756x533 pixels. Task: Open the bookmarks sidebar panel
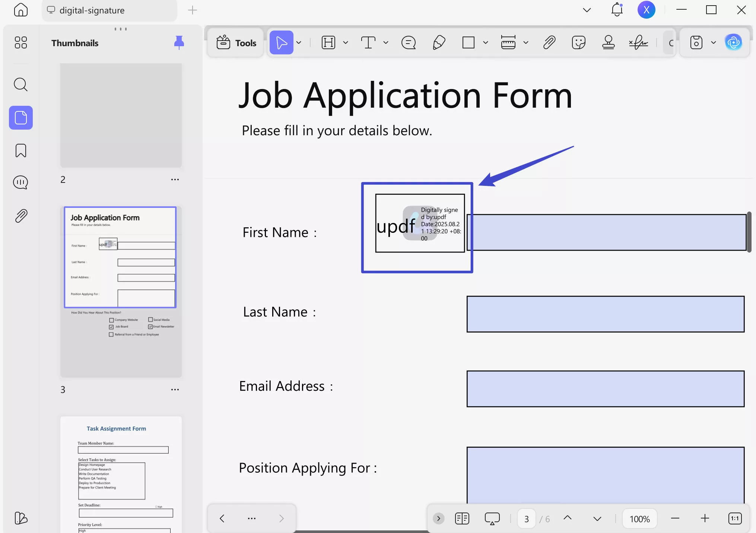pyautogui.click(x=21, y=150)
